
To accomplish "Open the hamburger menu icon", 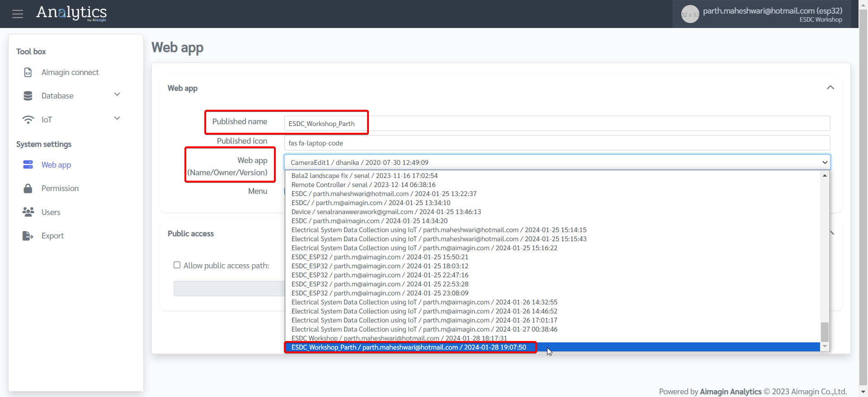I will pyautogui.click(x=18, y=14).
